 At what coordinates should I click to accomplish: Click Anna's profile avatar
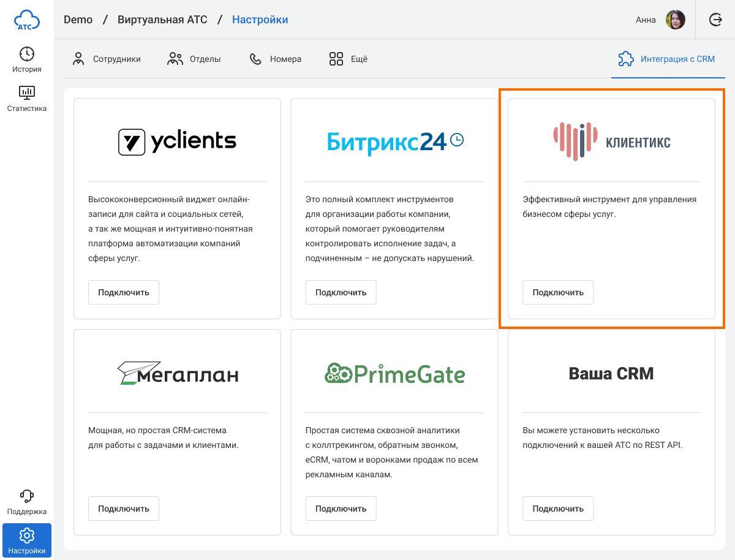point(676,20)
